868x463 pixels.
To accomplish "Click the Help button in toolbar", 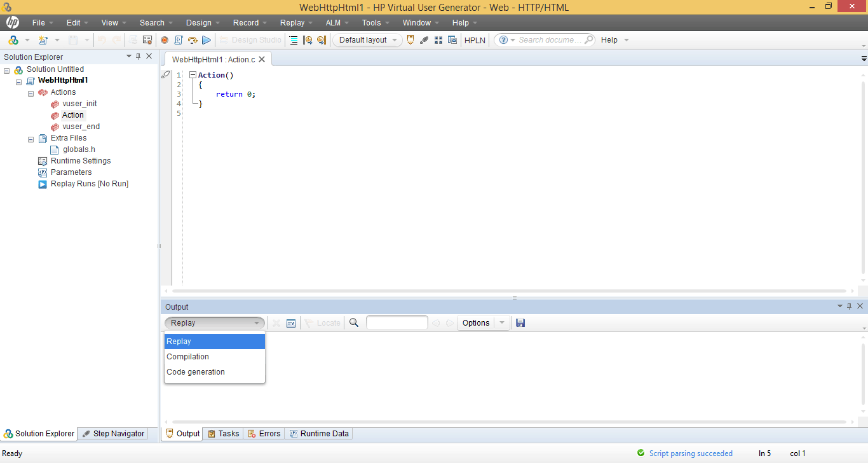I will pos(609,40).
